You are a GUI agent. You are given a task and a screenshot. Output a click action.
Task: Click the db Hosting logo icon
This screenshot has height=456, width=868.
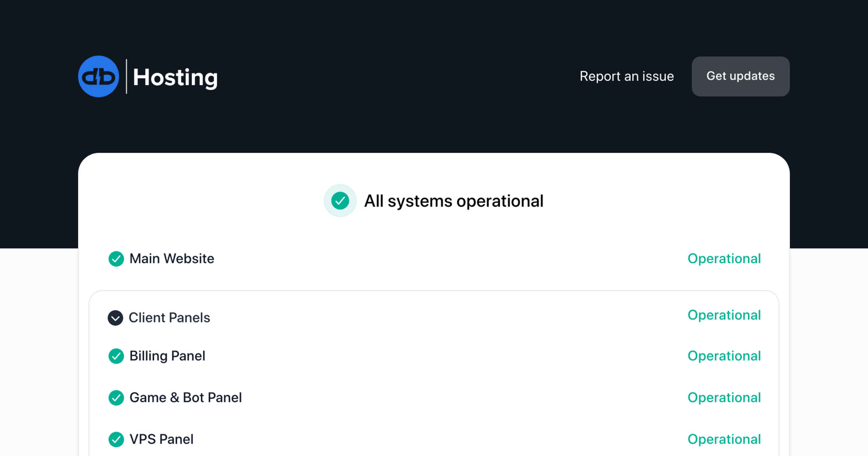99,76
